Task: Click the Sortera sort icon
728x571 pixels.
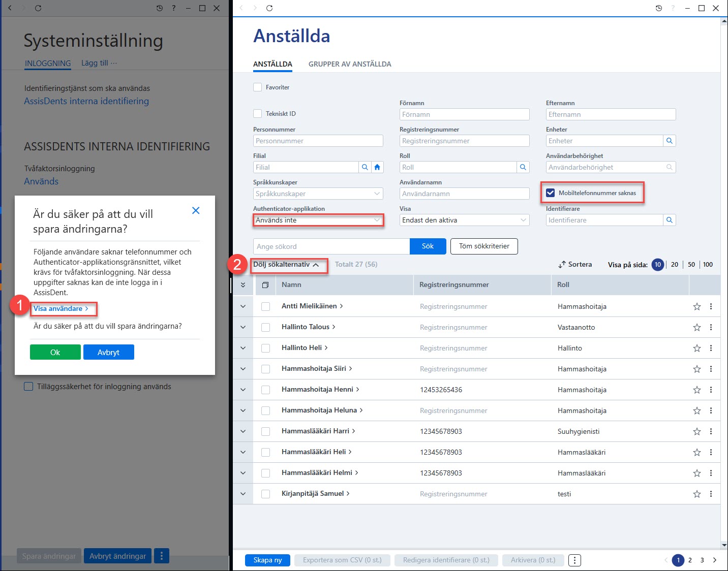Action: [562, 265]
